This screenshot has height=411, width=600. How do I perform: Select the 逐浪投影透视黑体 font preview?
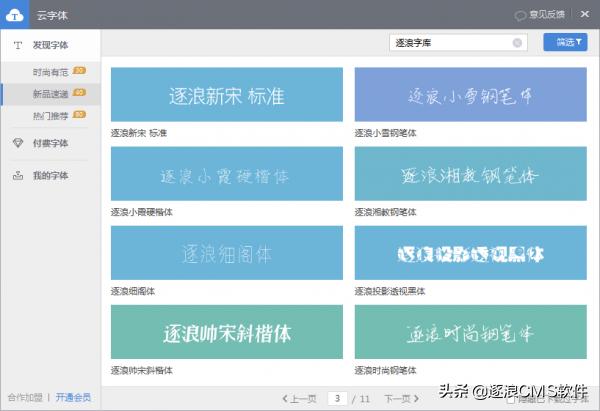pyautogui.click(x=471, y=253)
